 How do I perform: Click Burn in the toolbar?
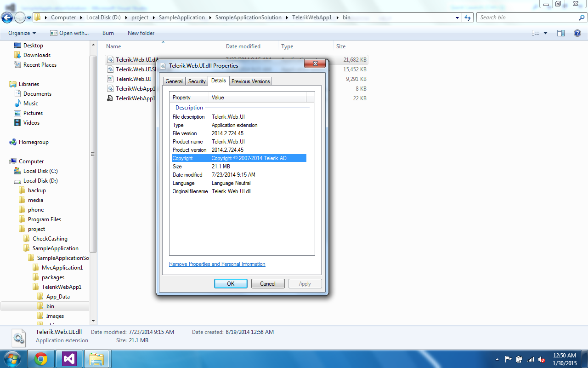[108, 33]
